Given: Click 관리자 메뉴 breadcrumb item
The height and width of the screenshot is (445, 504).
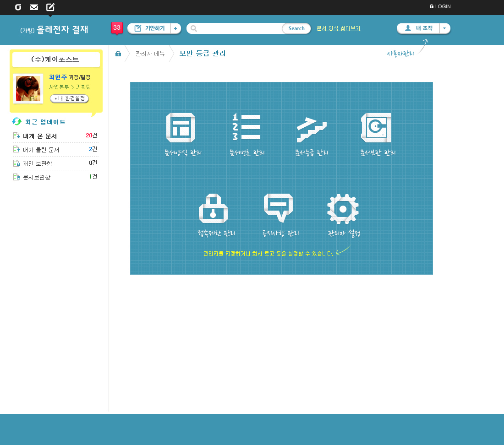Looking at the screenshot, I should (150, 54).
